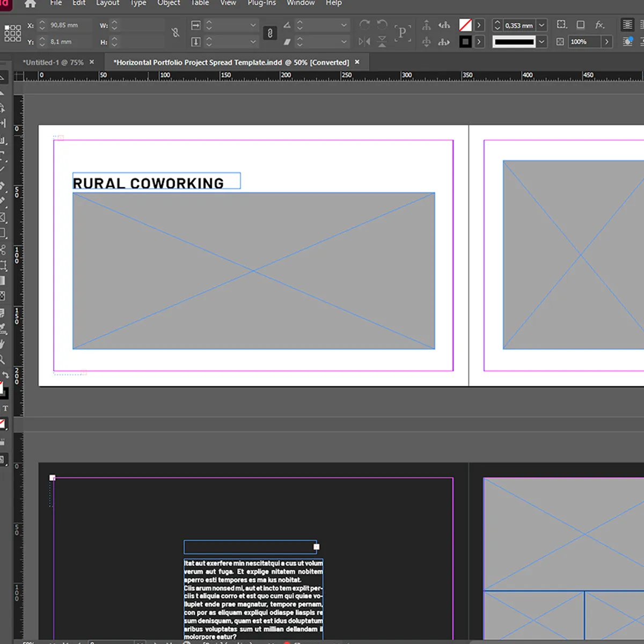Screen dimensions: 644x644
Task: Click the rotate counterclockwise button
Action: coord(382,25)
